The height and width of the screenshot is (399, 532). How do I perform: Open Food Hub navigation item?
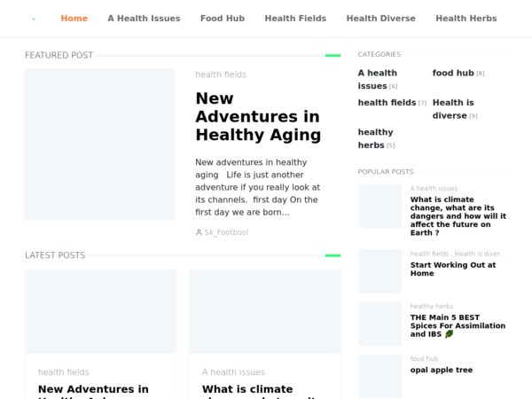[x=223, y=19]
